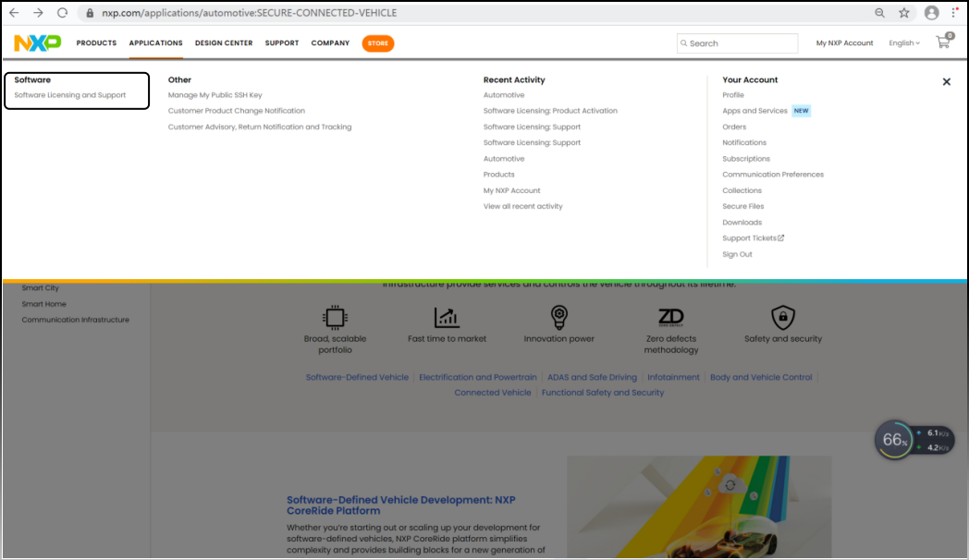Screen dimensions: 969x560
Task: Click the browser reload icon
Action: [63, 13]
